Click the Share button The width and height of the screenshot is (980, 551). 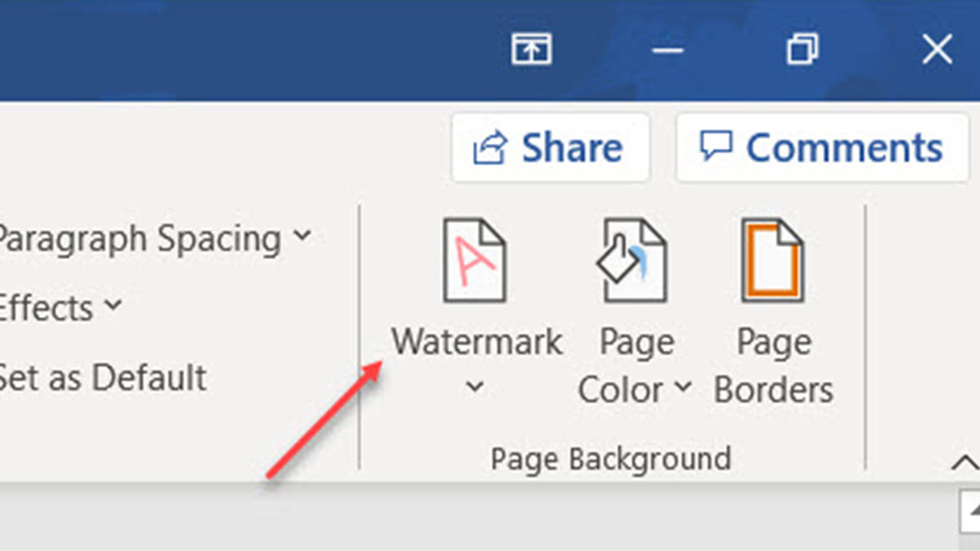point(551,147)
